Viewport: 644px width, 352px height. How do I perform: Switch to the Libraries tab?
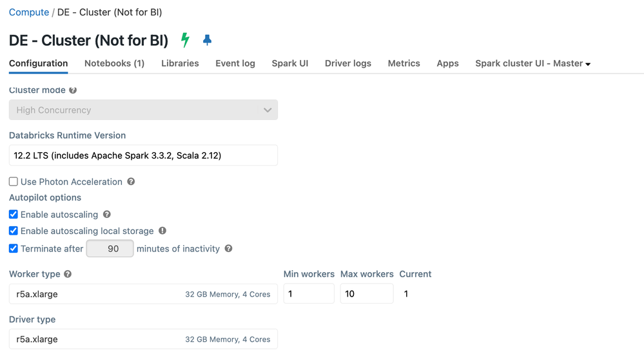tap(180, 63)
